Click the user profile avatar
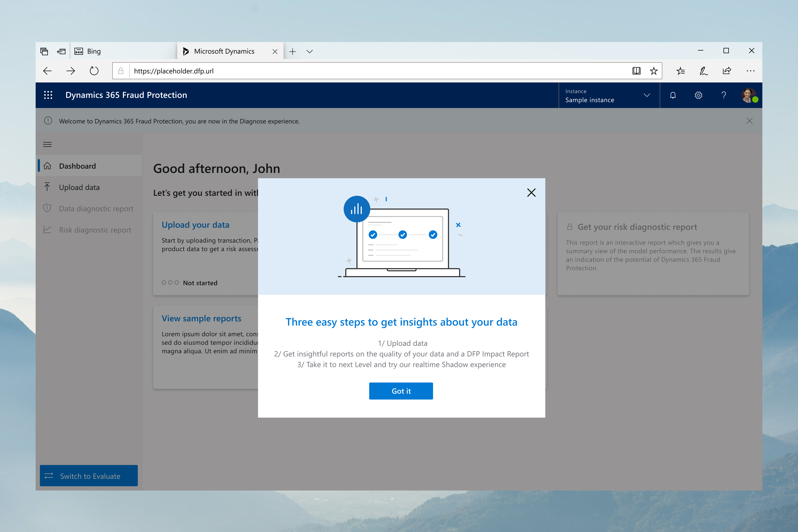The image size is (798, 532). [749, 95]
